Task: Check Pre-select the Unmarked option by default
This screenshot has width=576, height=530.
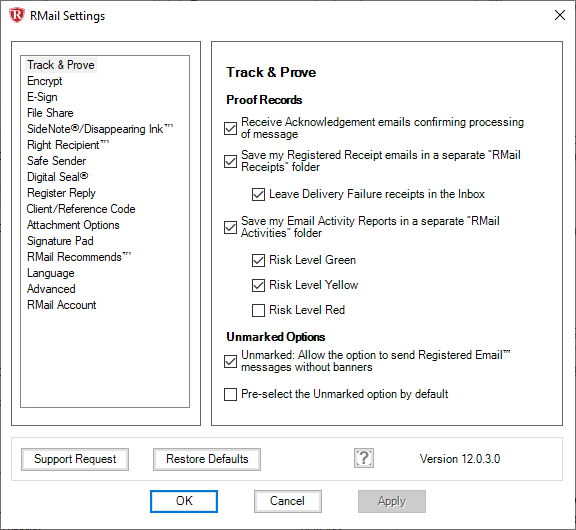Action: pos(230,394)
